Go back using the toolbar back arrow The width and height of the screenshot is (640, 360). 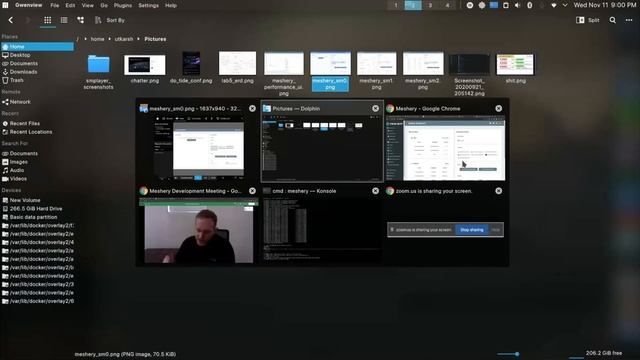click(11, 20)
